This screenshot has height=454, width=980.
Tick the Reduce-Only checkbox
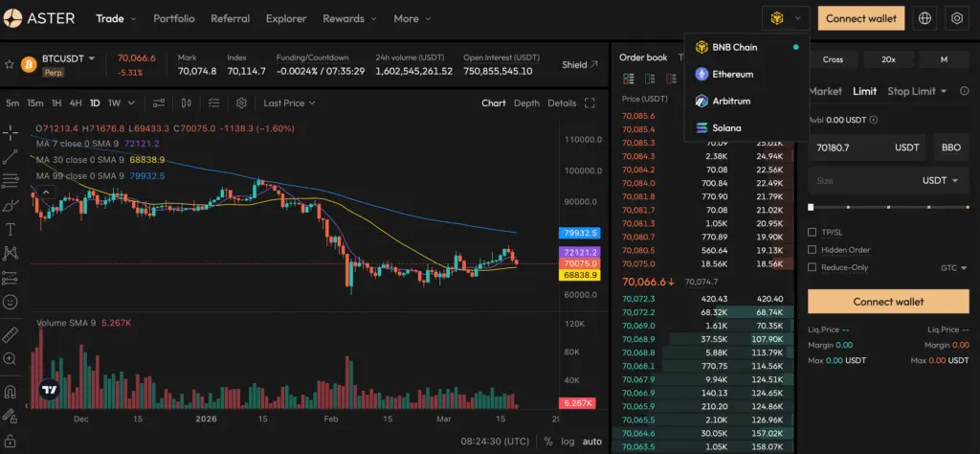click(812, 267)
